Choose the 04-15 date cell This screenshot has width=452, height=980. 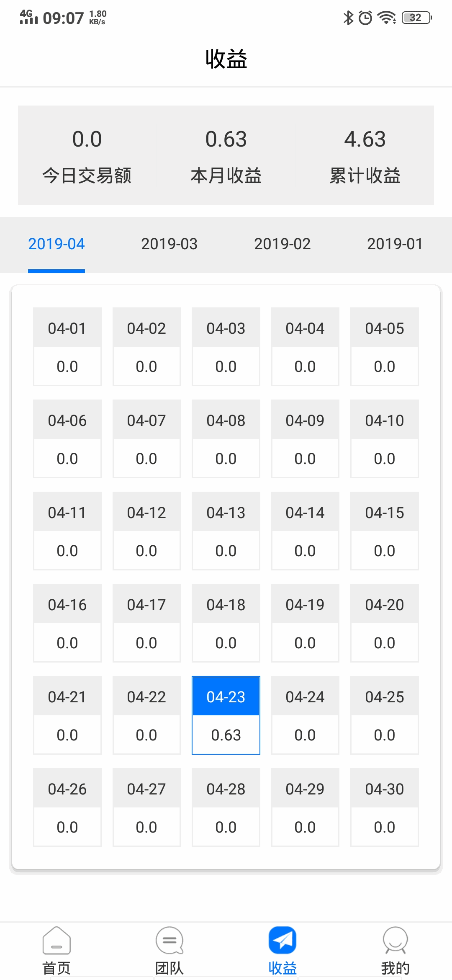pos(385,531)
